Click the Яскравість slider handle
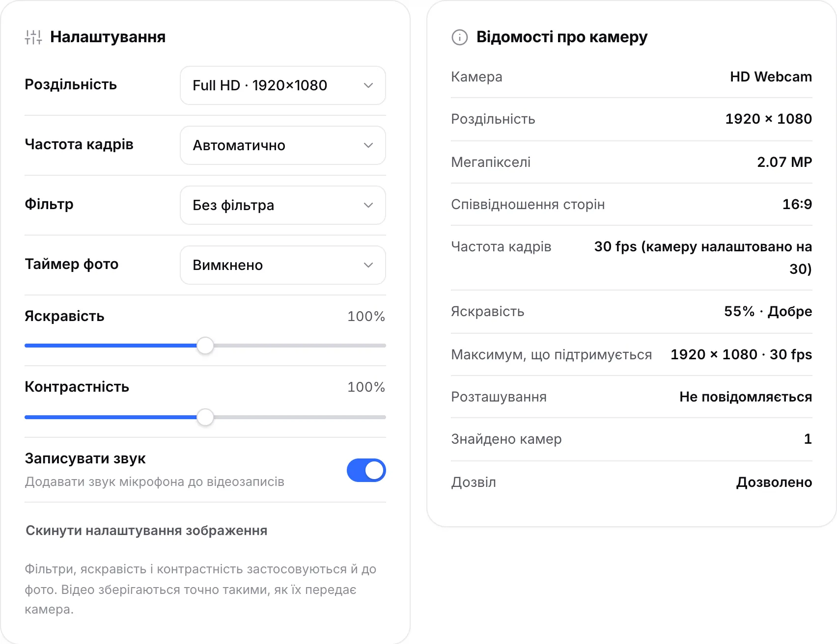837x644 pixels. [x=205, y=346]
